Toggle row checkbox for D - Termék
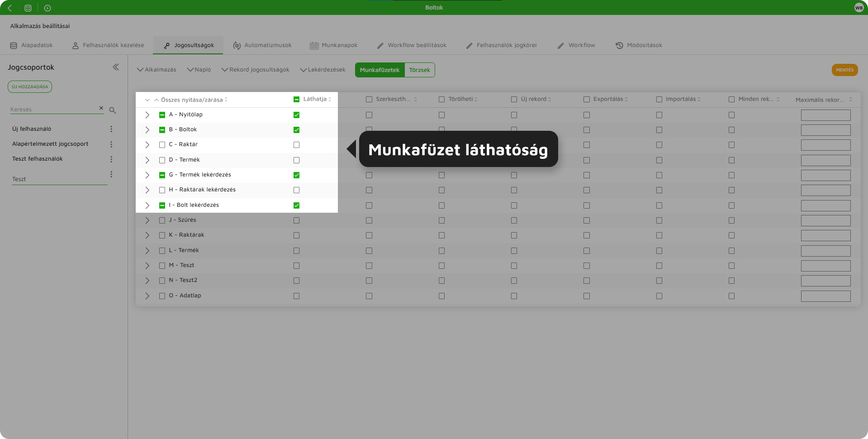 click(x=162, y=160)
